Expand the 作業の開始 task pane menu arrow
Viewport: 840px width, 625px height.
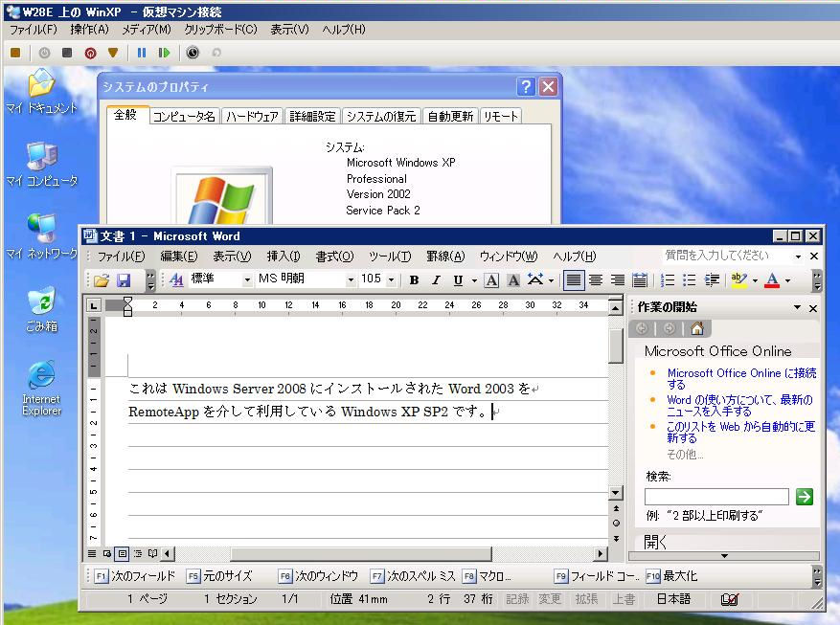797,307
